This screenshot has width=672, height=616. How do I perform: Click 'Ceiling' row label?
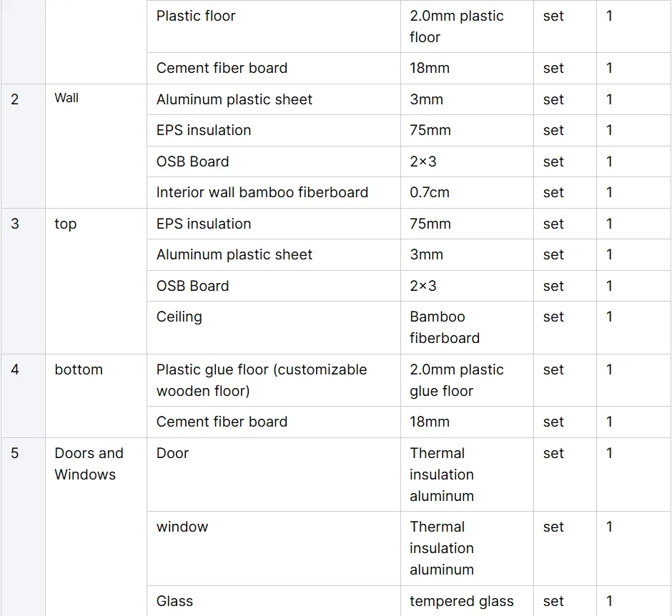pyautogui.click(x=179, y=317)
